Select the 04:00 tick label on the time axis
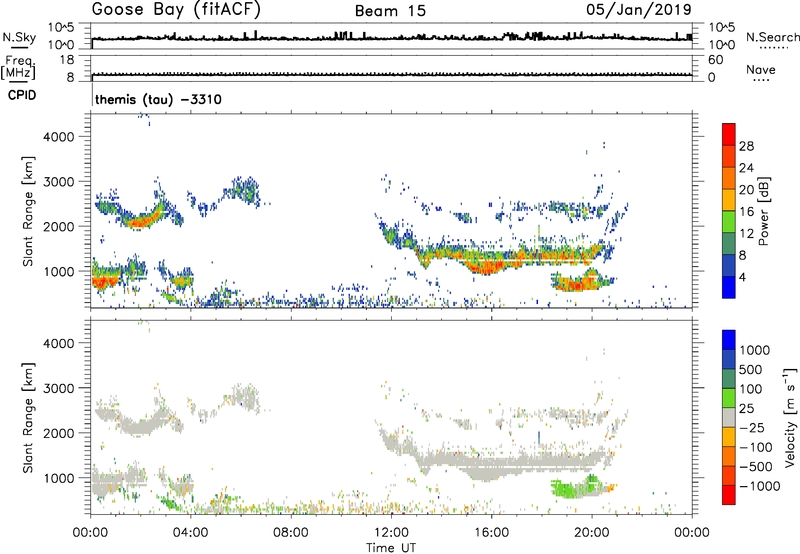800x554 pixels. pyautogui.click(x=190, y=532)
